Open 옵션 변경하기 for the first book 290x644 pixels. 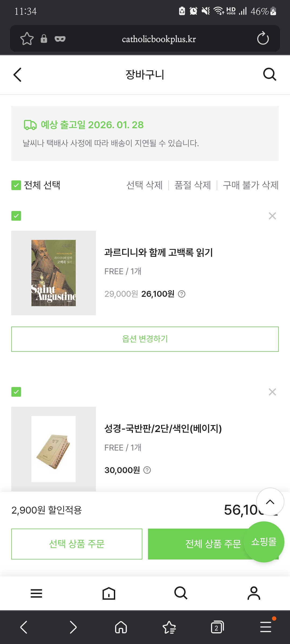145,339
